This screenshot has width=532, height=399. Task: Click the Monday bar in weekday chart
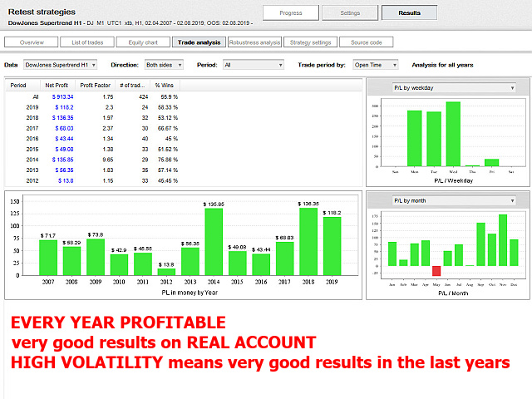(415, 139)
